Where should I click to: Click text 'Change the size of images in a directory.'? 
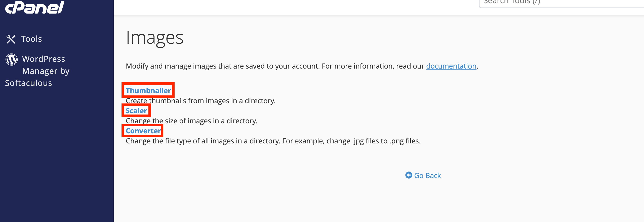[191, 121]
